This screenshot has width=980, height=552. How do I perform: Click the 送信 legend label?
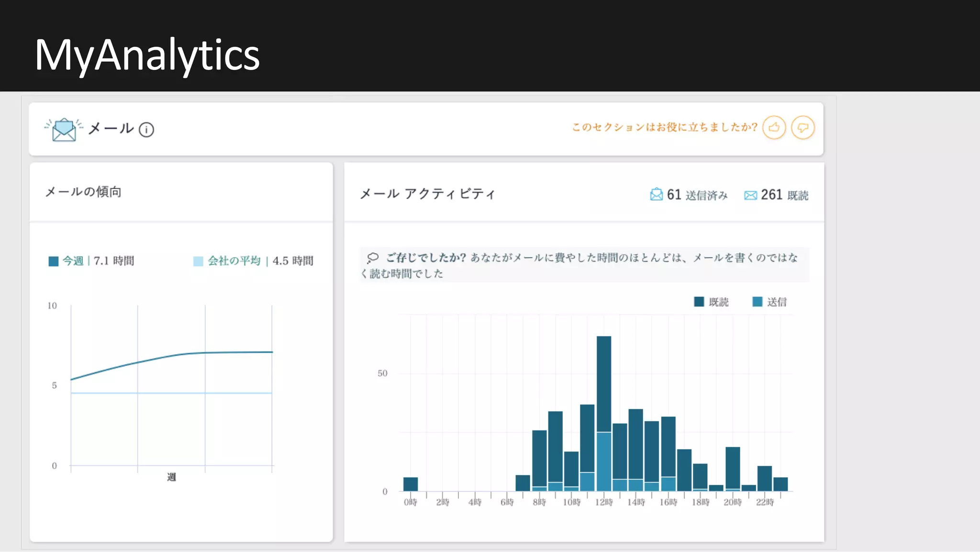pyautogui.click(x=777, y=302)
